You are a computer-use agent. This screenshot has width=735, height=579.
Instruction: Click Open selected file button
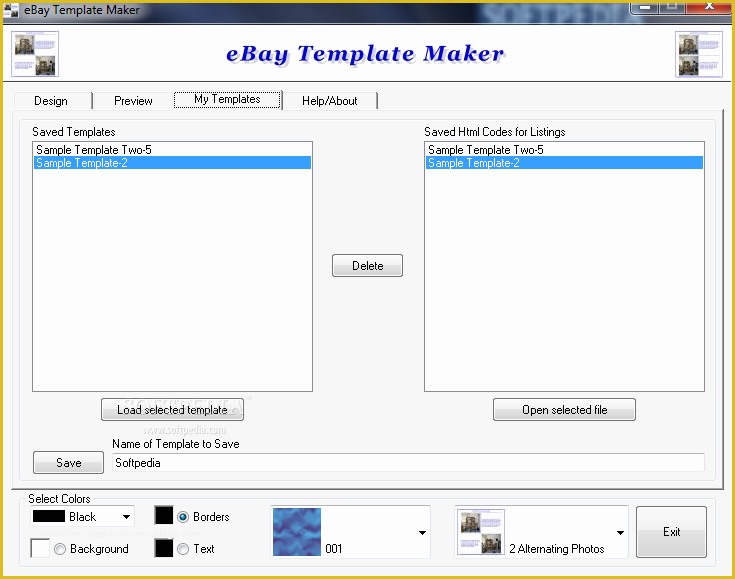pos(564,410)
